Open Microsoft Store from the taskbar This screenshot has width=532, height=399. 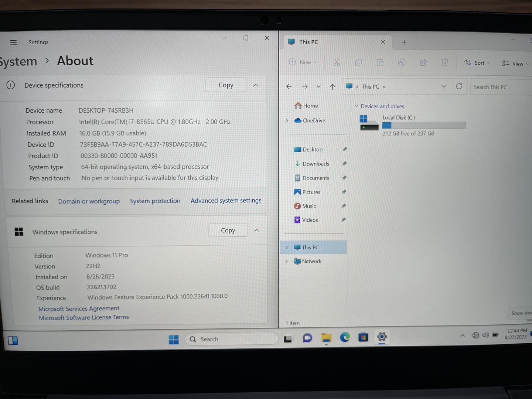[x=364, y=337]
